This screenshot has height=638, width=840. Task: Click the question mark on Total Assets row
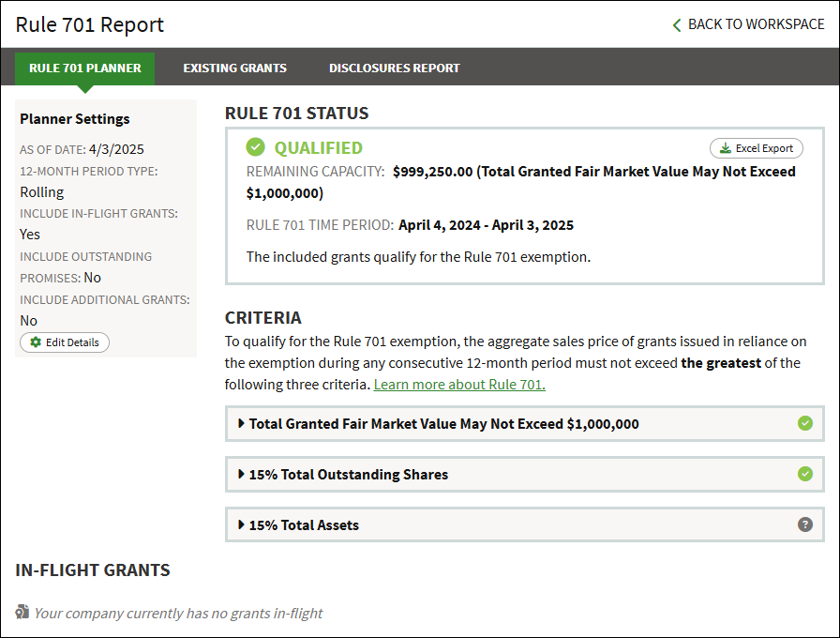804,524
